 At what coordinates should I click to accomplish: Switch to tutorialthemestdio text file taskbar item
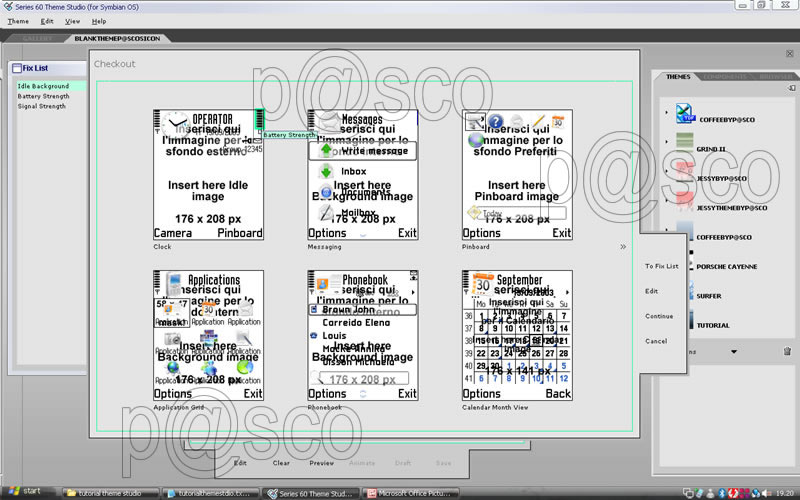211,493
